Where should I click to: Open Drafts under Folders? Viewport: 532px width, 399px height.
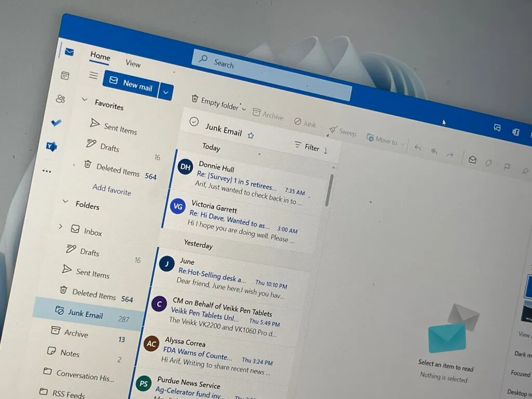click(x=83, y=251)
